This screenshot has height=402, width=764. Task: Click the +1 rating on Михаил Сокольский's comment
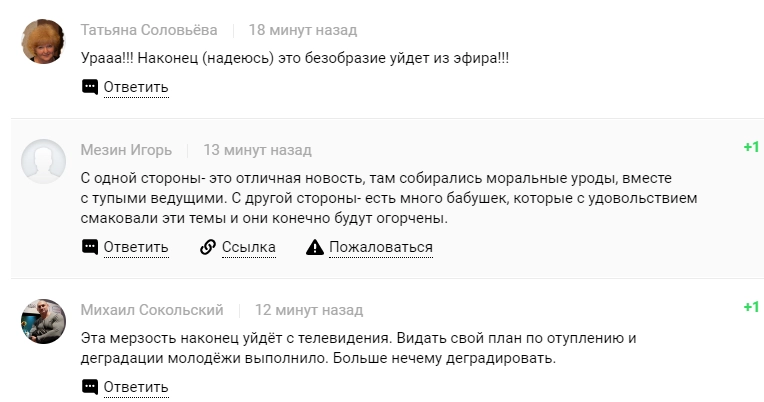(x=751, y=308)
